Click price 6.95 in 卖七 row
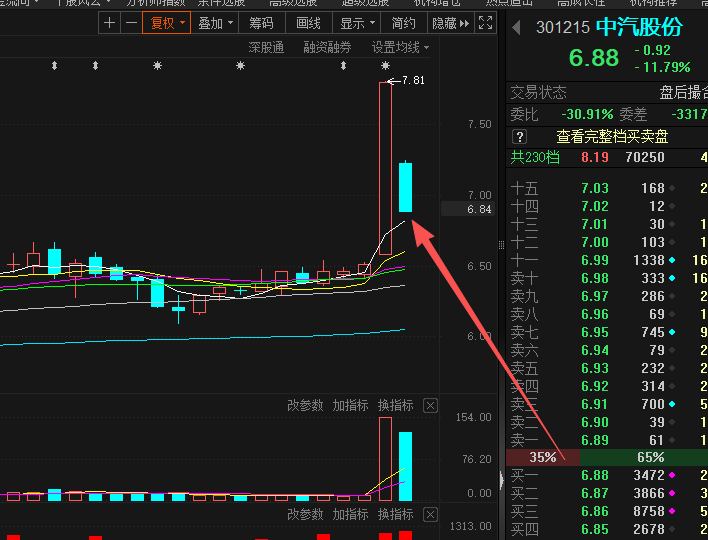Screen dimensions: 708x540 [595, 332]
